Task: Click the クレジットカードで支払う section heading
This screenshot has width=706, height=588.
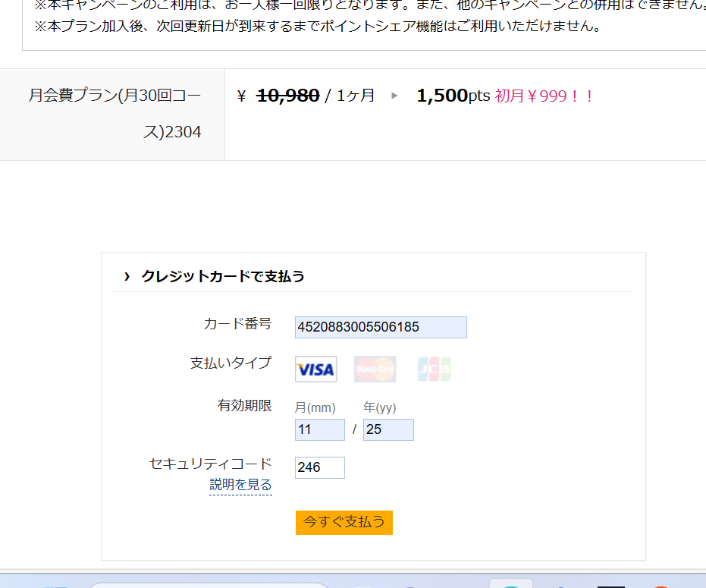Action: (x=223, y=276)
